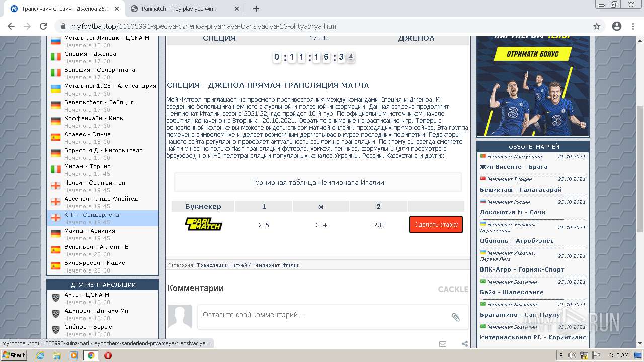The width and height of the screenshot is (644, 362).
Task: Click Ukrainian flag beside Металлист 1925
Action: (x=56, y=89)
